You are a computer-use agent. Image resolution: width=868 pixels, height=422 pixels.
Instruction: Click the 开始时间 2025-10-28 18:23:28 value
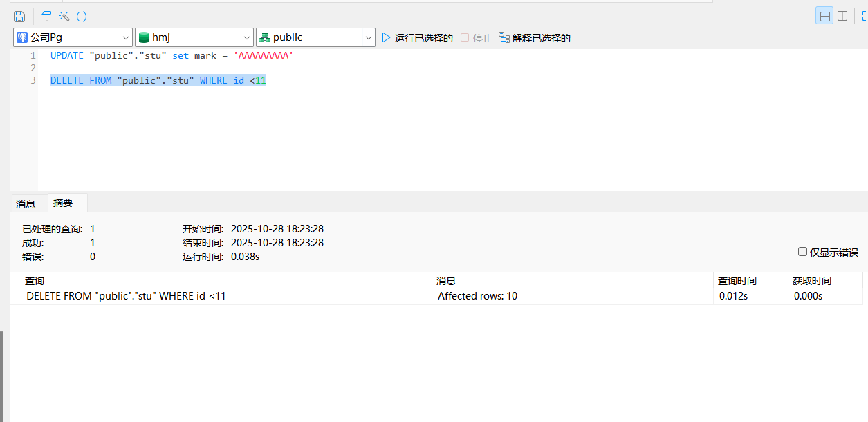coord(277,229)
